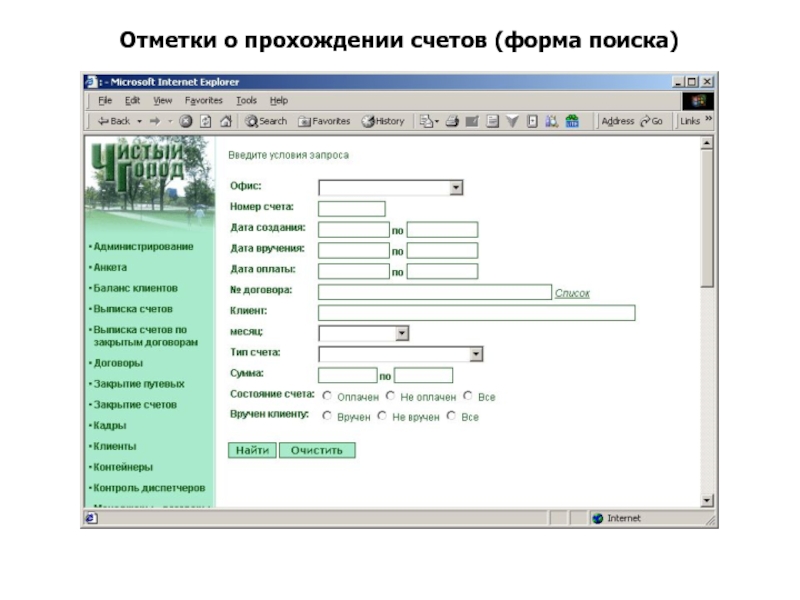This screenshot has width=800, height=600.
Task: Click the Print toolbar icon
Action: pos(452,121)
